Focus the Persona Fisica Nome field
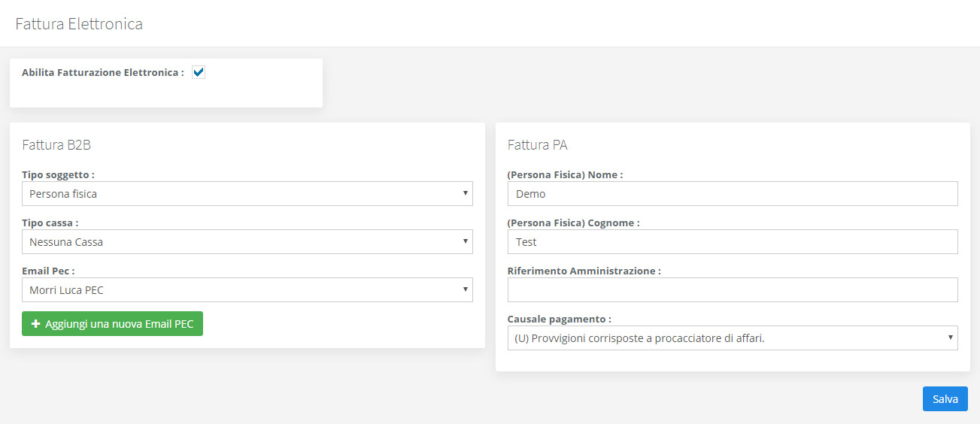980x424 pixels. pos(733,194)
